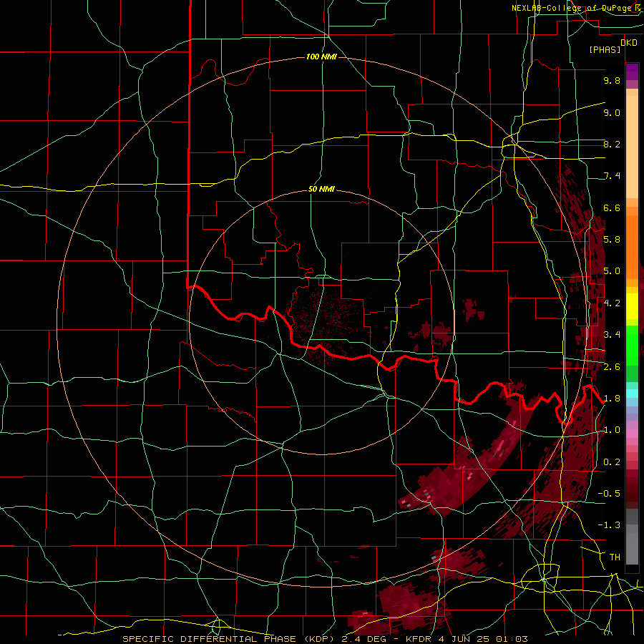Click the 100 NMI range ring label
The height and width of the screenshot is (644, 644).
pos(321,57)
